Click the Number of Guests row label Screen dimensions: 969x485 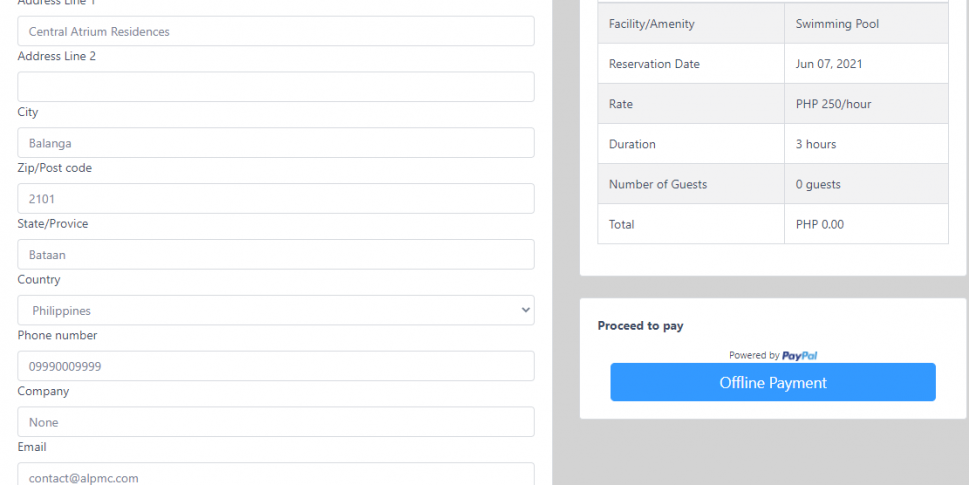658,184
